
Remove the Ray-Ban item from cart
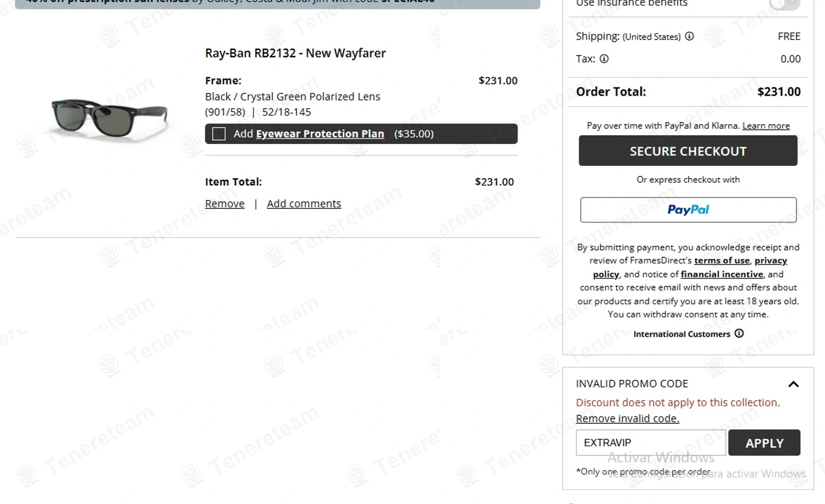224,204
